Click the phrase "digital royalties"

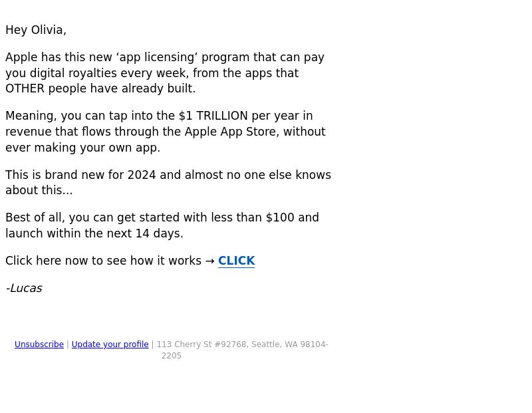click(73, 73)
